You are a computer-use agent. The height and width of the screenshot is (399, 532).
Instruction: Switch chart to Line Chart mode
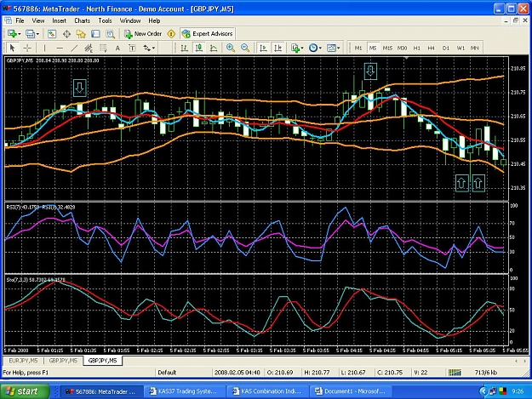click(x=214, y=48)
